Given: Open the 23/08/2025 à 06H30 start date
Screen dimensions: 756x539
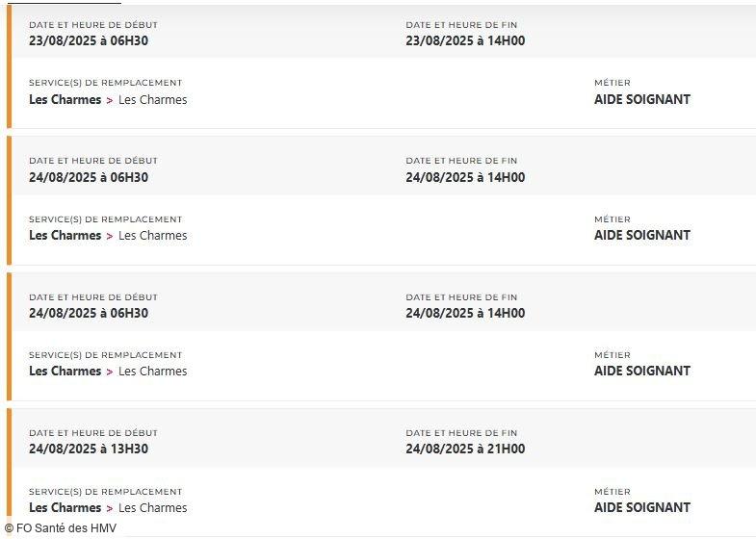Looking at the screenshot, I should [x=89, y=40].
